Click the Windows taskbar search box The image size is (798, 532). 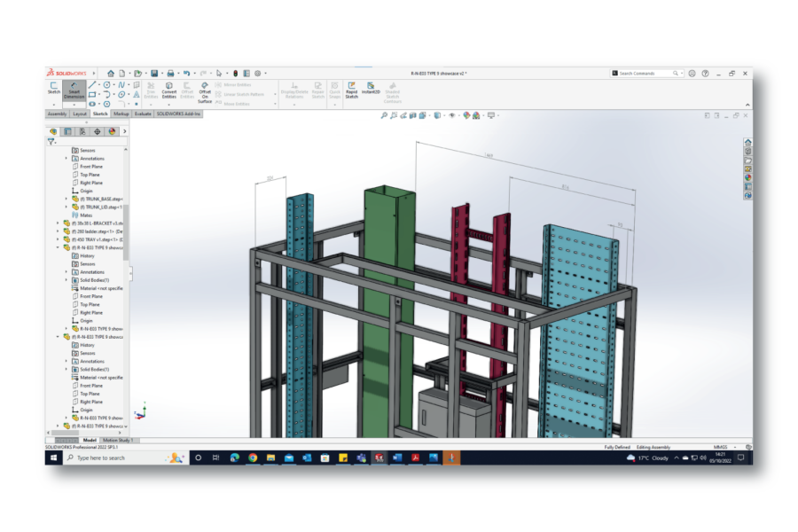coord(125,458)
